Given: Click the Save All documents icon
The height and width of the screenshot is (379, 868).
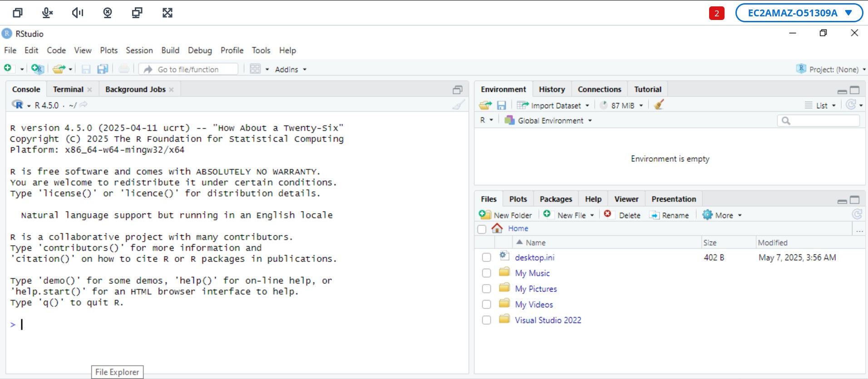Looking at the screenshot, I should [x=103, y=69].
